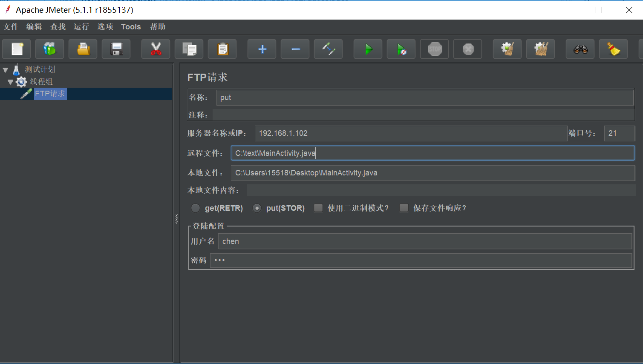This screenshot has height=364, width=643.
Task: Click the test plan flask icon
Action: coord(16,69)
